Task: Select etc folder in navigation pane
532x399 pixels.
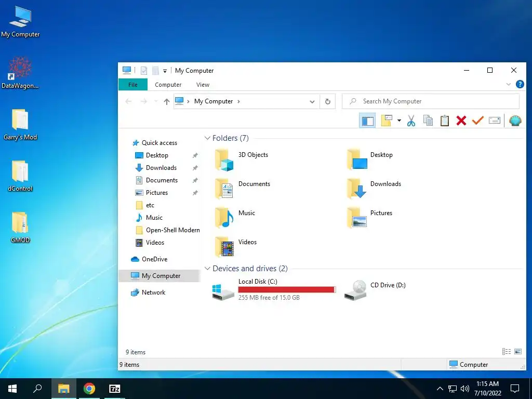Action: coord(150,205)
